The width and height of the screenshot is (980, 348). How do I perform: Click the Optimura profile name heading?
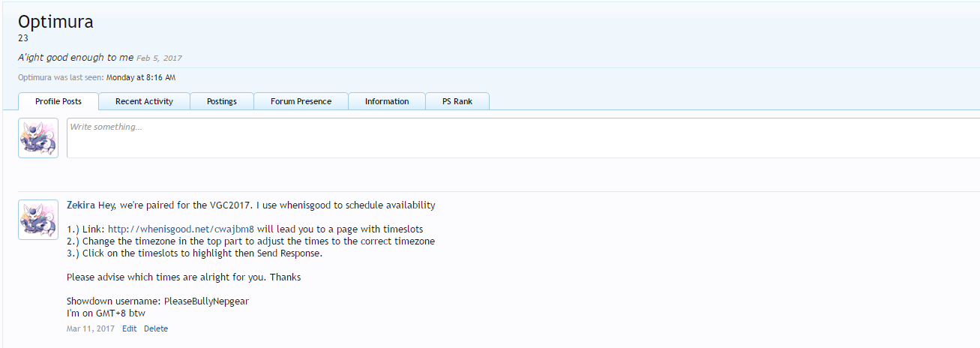coord(55,22)
